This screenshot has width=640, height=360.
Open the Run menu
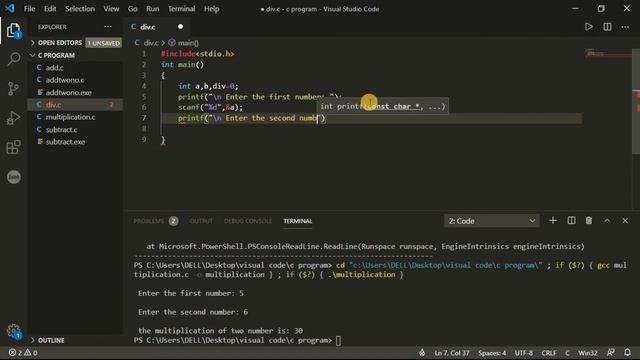[153, 9]
